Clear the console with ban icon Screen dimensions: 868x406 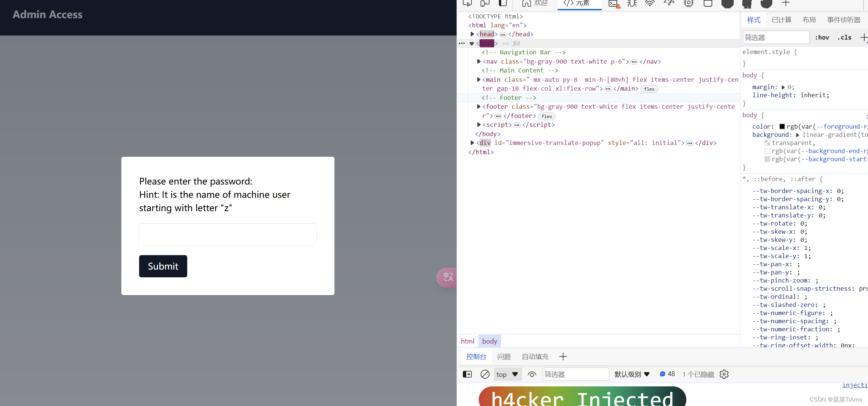[485, 375]
